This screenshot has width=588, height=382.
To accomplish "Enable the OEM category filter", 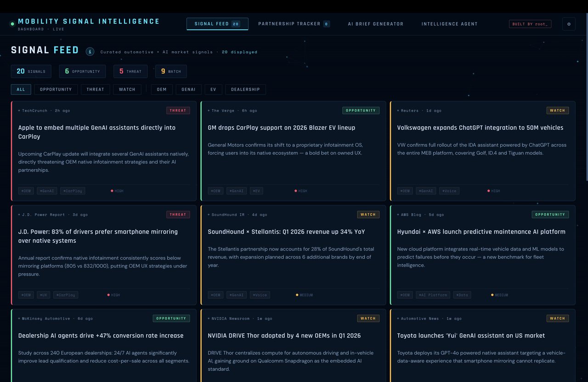I will pos(162,89).
